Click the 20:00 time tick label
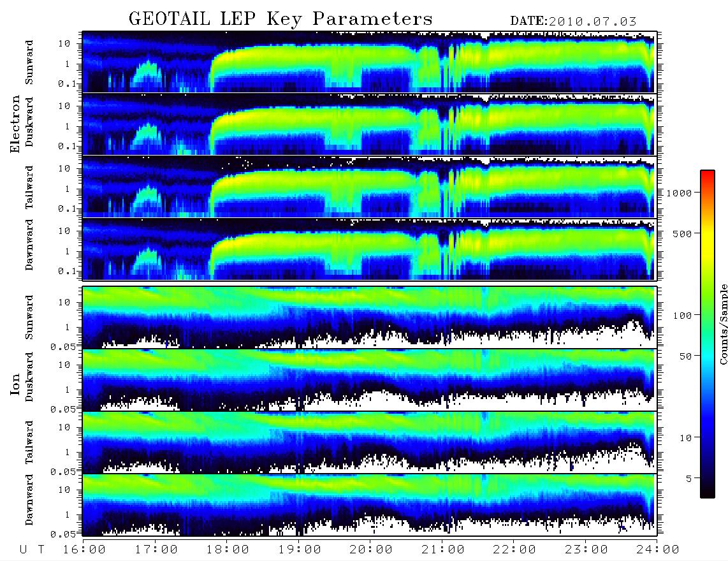 tap(371, 550)
